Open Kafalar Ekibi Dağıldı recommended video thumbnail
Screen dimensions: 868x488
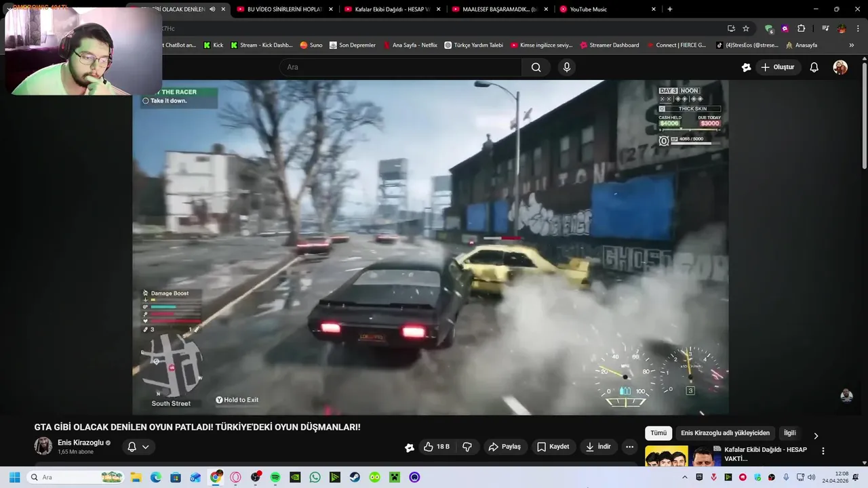[682, 456]
